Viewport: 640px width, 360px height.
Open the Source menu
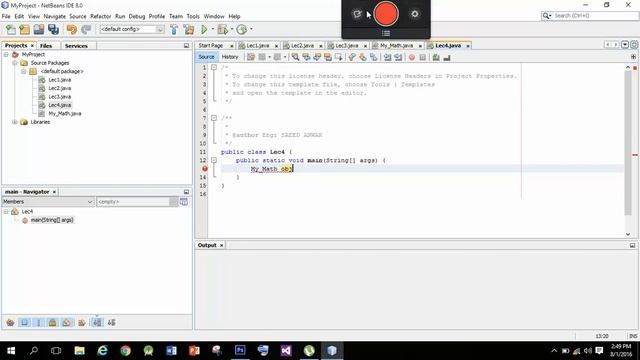click(x=78, y=16)
